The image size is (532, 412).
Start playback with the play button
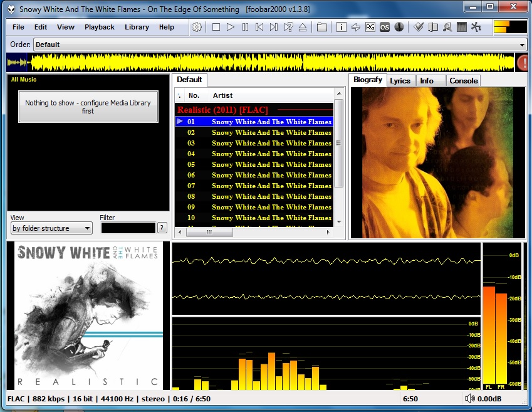click(231, 27)
